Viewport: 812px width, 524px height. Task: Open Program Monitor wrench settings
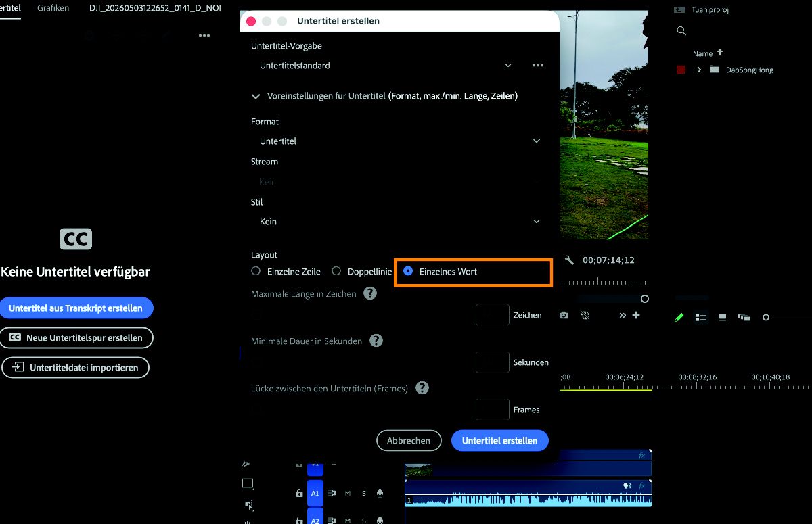[569, 260]
